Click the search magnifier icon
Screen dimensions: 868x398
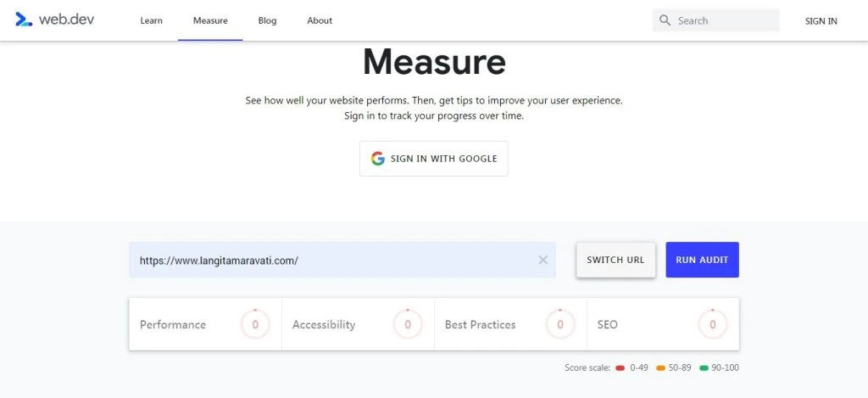tap(665, 20)
